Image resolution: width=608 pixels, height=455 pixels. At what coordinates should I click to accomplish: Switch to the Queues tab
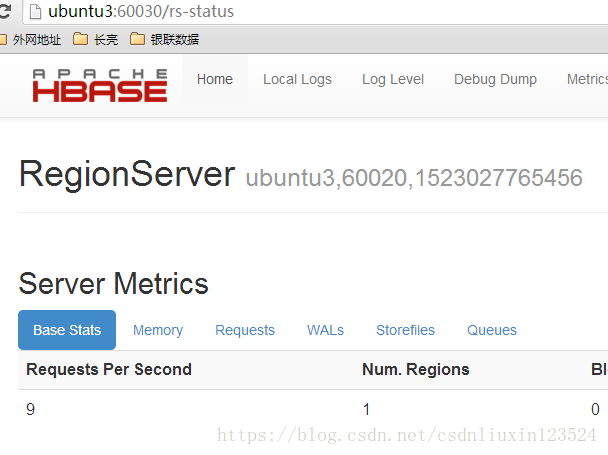pyautogui.click(x=492, y=330)
